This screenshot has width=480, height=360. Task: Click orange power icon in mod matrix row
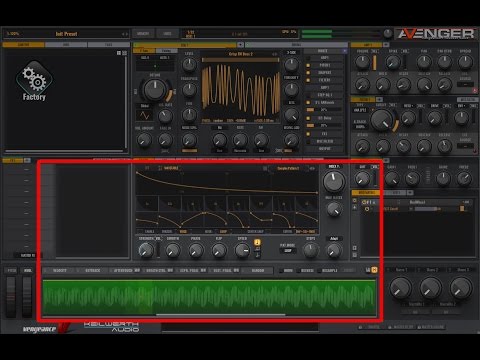367,209
